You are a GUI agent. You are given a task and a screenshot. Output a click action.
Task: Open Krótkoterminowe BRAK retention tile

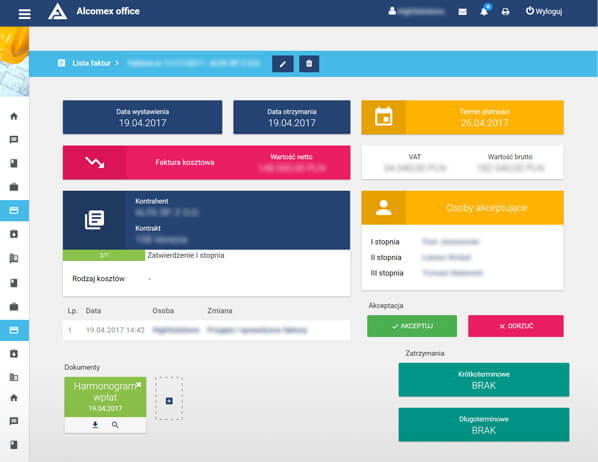(484, 380)
